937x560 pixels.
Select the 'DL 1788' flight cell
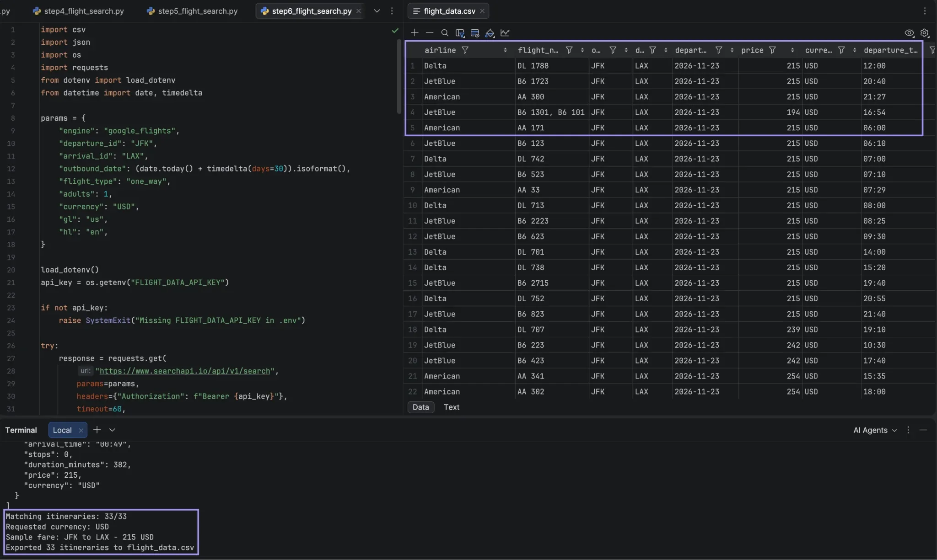pos(552,66)
